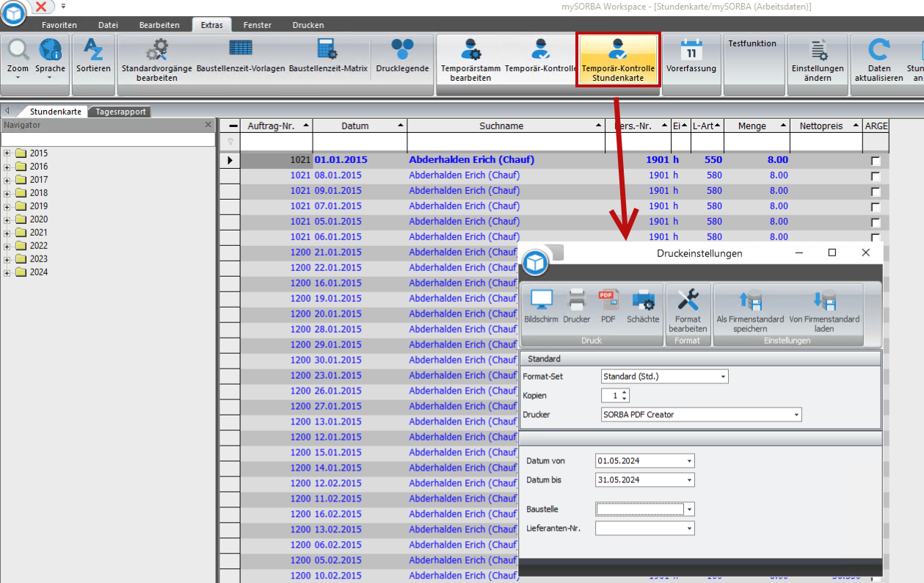Tick ARGE checkbox in 09.01.2015 row
Image resolution: width=924 pixels, height=583 pixels.
[876, 192]
